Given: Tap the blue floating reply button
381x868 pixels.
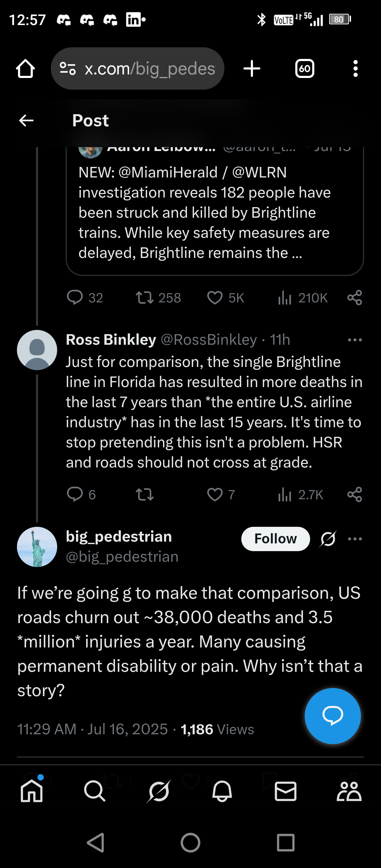Looking at the screenshot, I should [333, 716].
